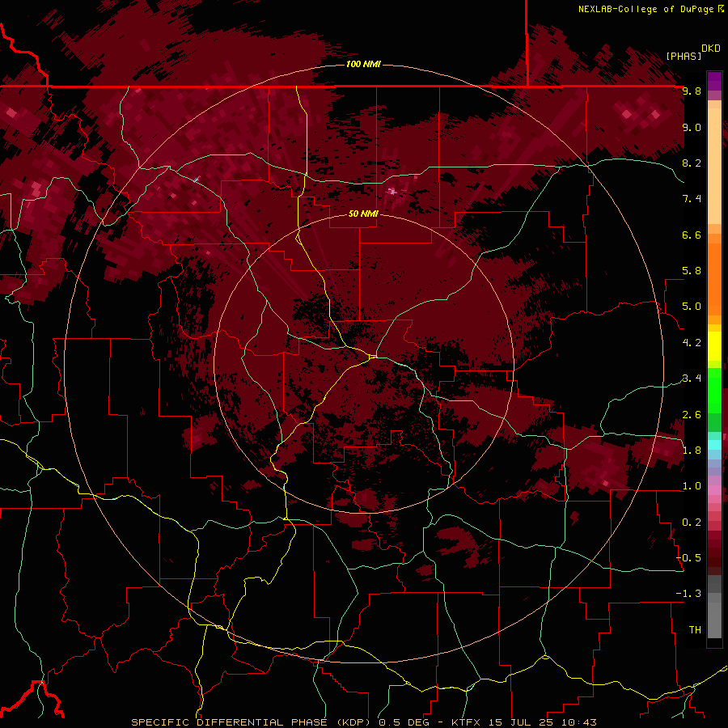
Task: Click the 6.6 scale value
Action: [x=692, y=235]
